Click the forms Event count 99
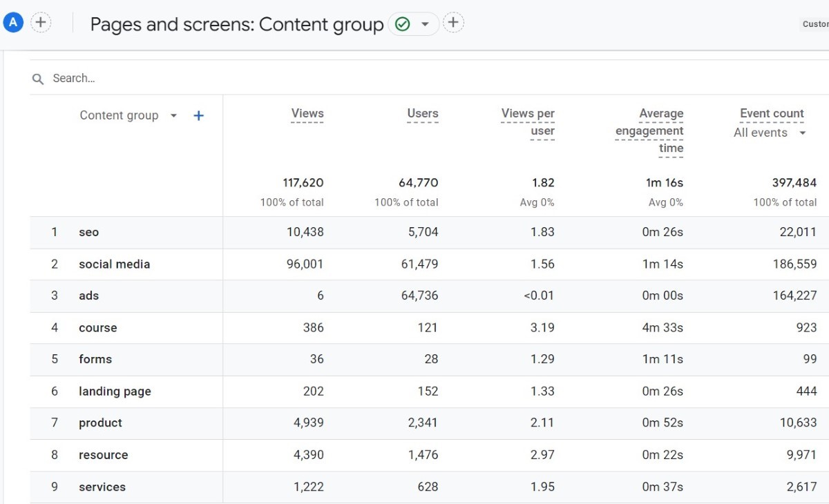This screenshot has width=829, height=504. pyautogui.click(x=809, y=360)
